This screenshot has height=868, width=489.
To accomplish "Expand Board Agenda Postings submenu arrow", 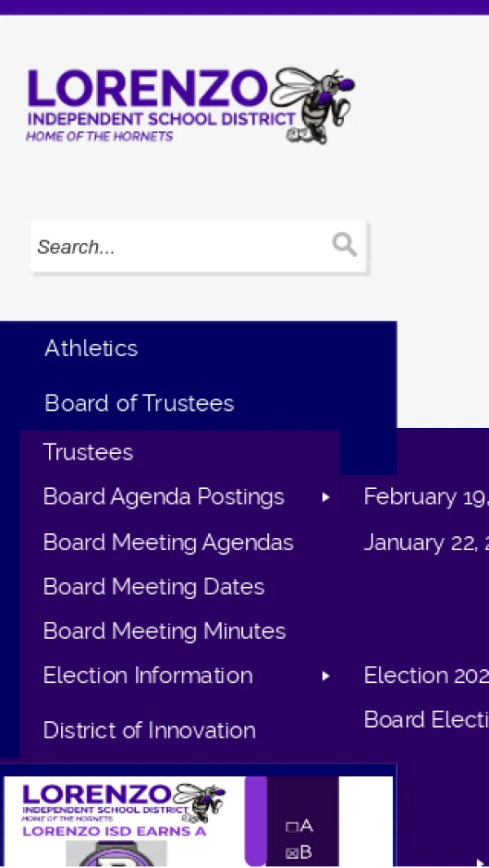I will point(326,497).
